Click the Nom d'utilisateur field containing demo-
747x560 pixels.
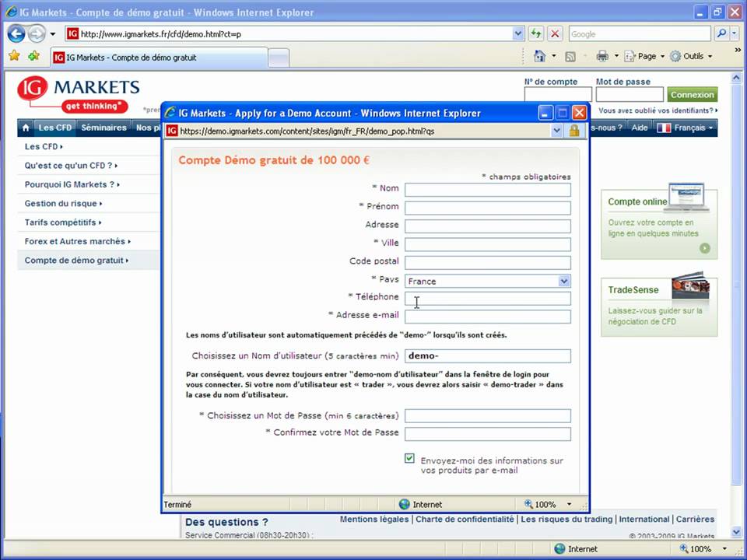pos(487,355)
